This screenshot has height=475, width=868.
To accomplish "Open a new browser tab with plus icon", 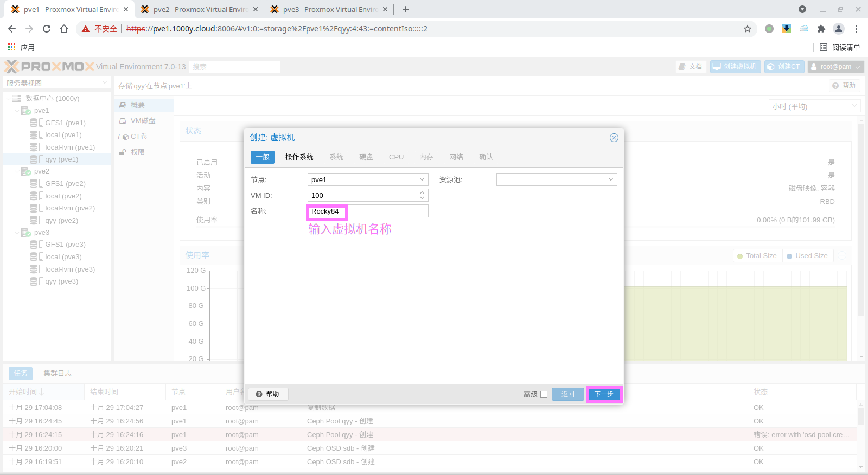I will pos(406,9).
